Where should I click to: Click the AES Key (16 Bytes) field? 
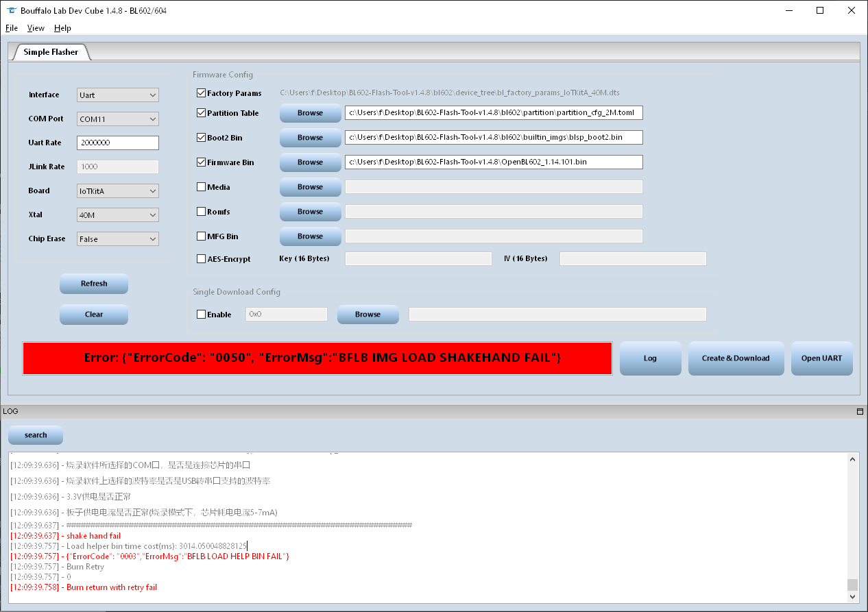(418, 259)
